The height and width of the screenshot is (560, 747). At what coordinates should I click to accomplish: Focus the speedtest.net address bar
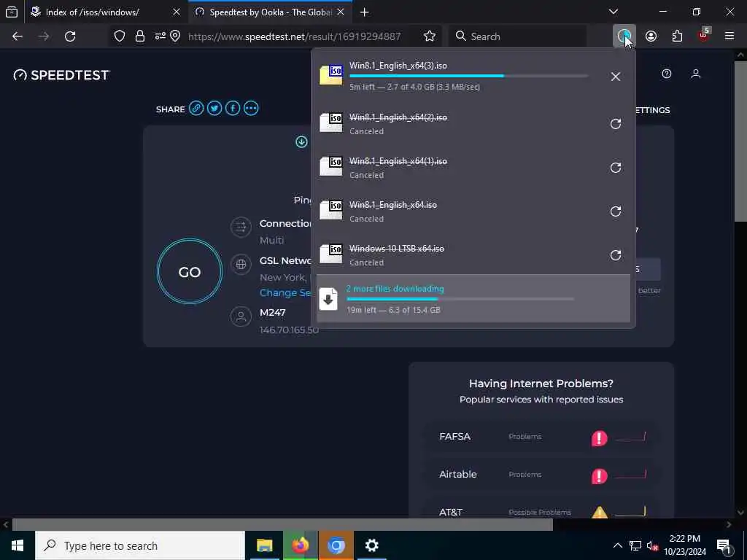pos(295,36)
